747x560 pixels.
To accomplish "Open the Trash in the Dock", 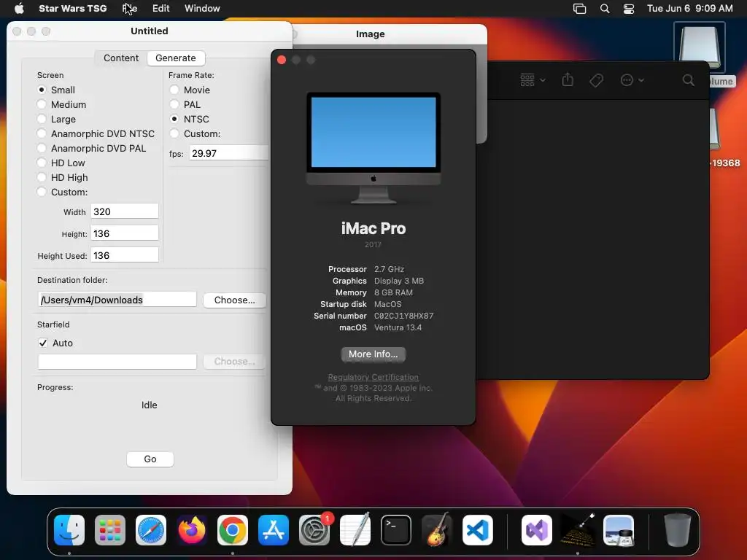I will click(x=678, y=530).
